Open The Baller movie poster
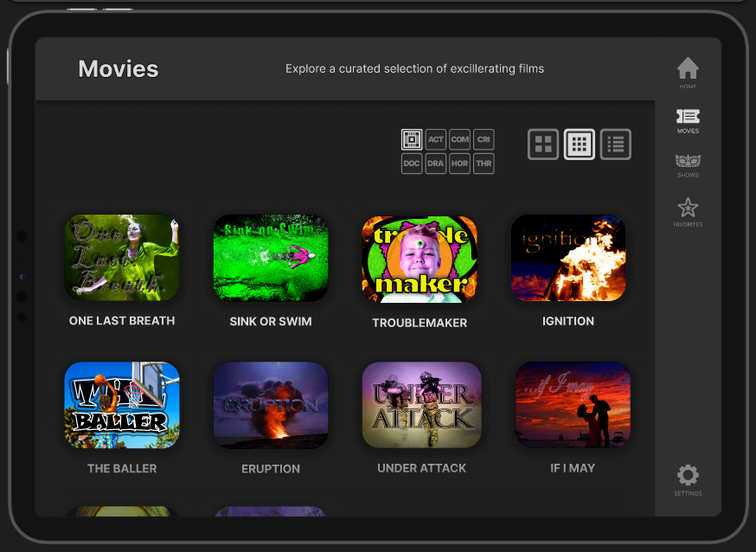 [122, 406]
